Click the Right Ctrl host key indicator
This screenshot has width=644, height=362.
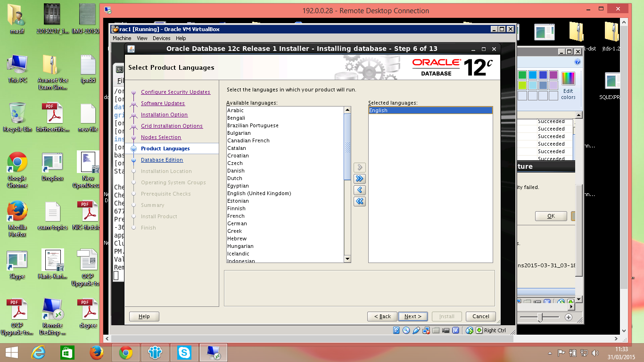click(x=491, y=330)
